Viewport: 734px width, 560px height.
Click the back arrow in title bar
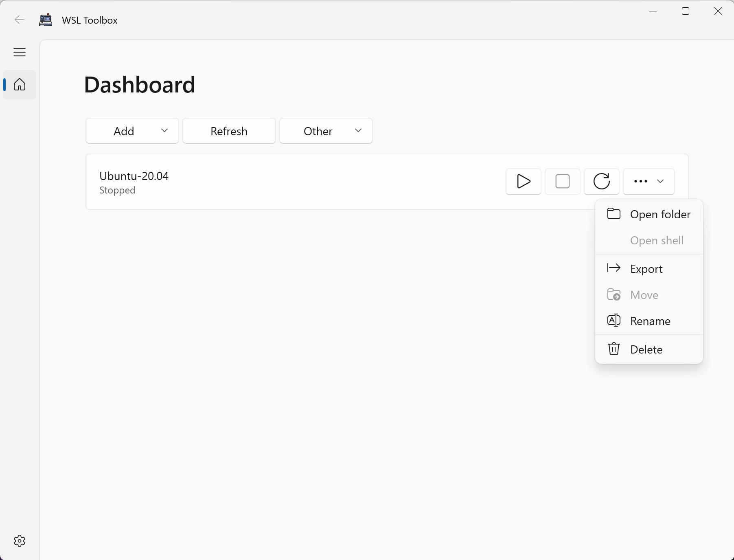tap(20, 20)
